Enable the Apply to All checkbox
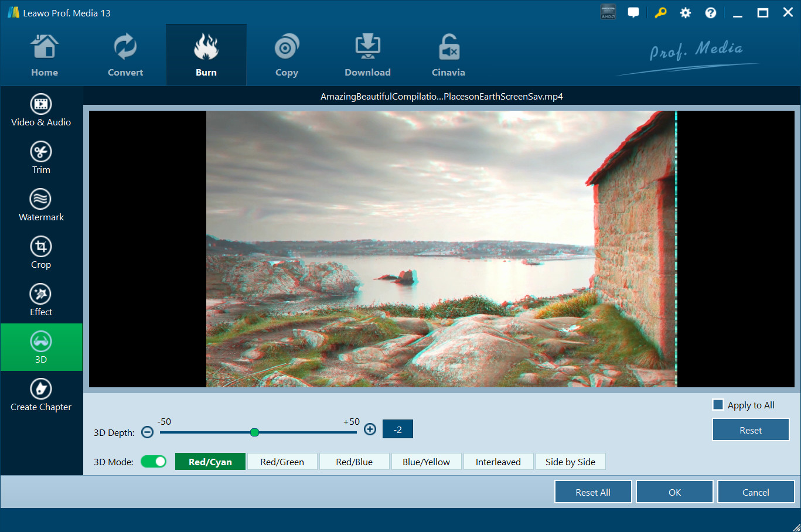The height and width of the screenshot is (532, 801). coord(718,405)
